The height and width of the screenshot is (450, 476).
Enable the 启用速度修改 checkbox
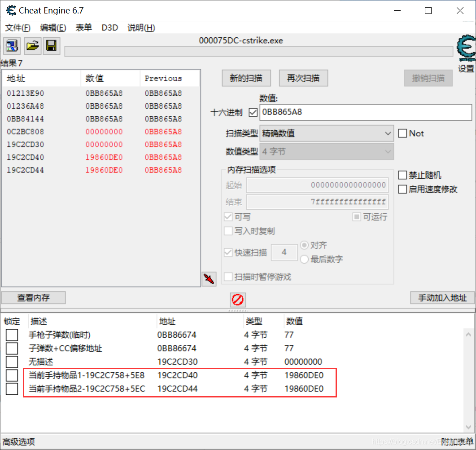pyautogui.click(x=402, y=190)
